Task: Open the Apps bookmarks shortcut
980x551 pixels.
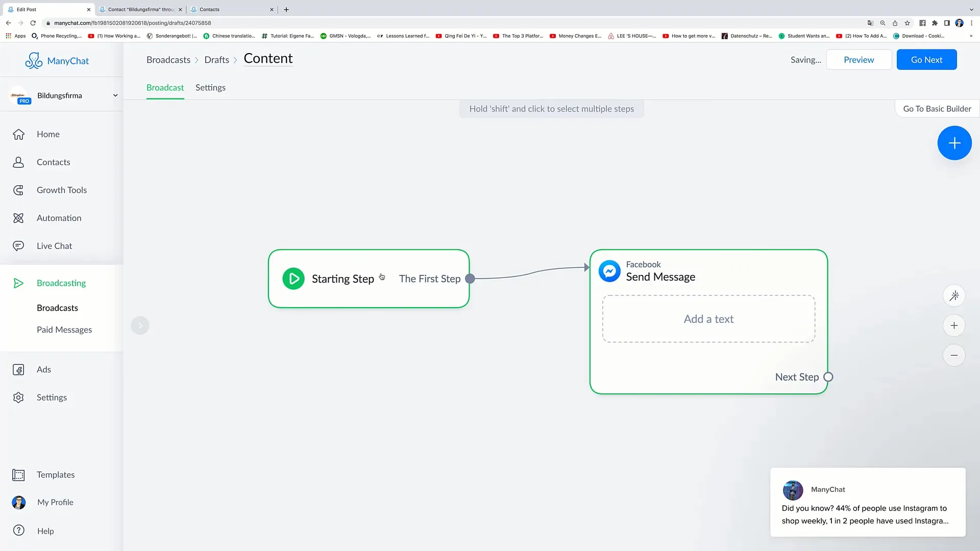Action: point(16,36)
